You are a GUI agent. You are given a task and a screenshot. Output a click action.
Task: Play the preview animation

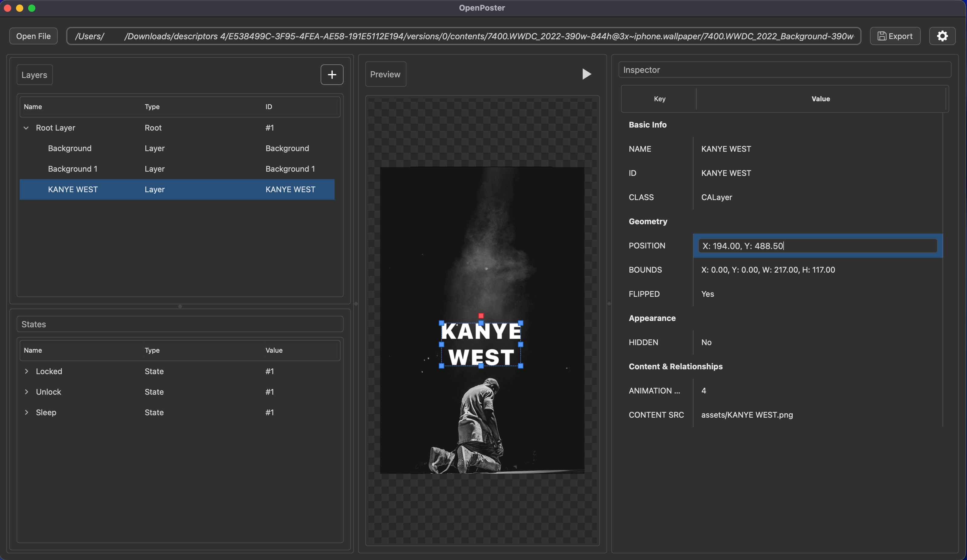[586, 74]
